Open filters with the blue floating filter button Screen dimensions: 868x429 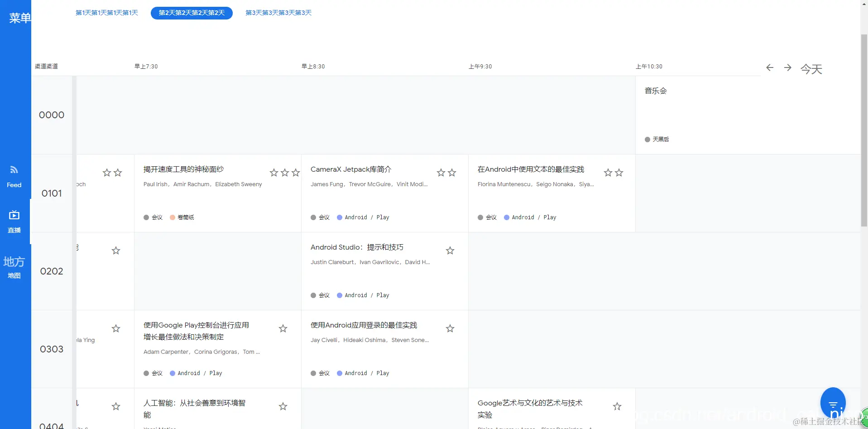tap(833, 402)
